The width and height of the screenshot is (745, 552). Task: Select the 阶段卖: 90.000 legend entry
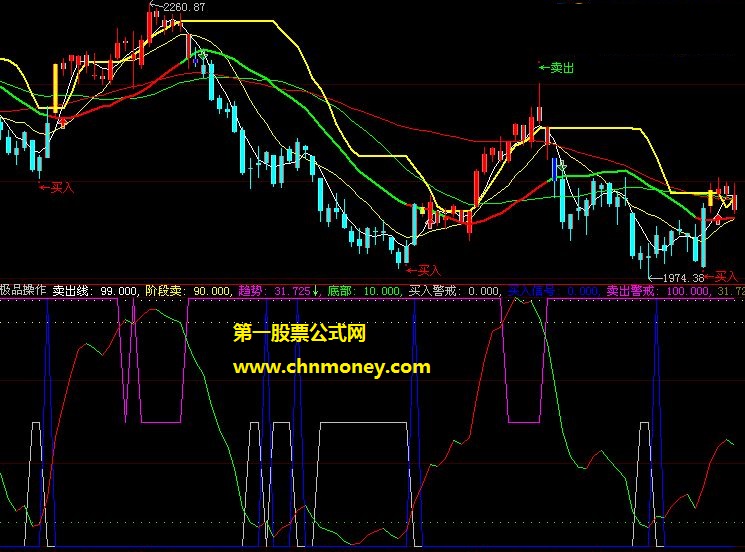point(187,290)
